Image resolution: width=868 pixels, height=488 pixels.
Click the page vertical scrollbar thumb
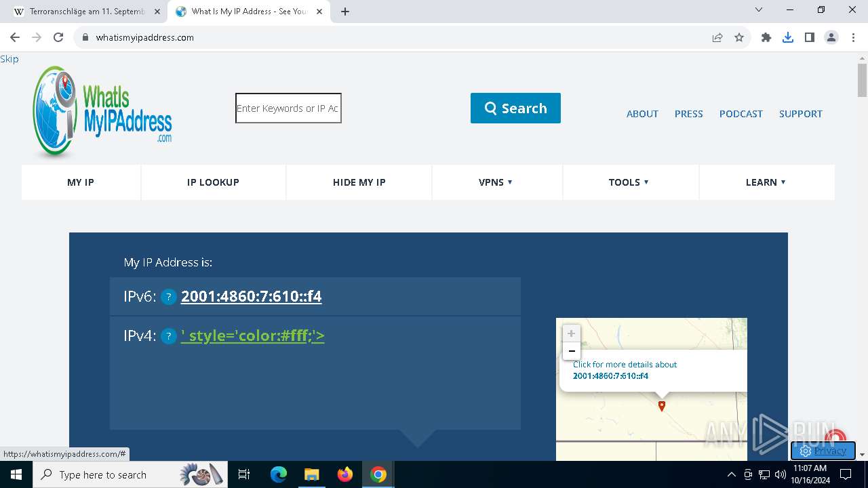tap(862, 81)
